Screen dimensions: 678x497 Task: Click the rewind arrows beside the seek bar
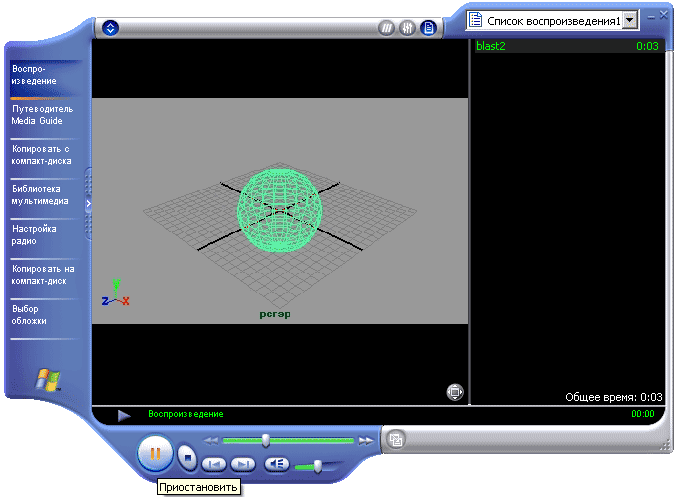tap(210, 440)
